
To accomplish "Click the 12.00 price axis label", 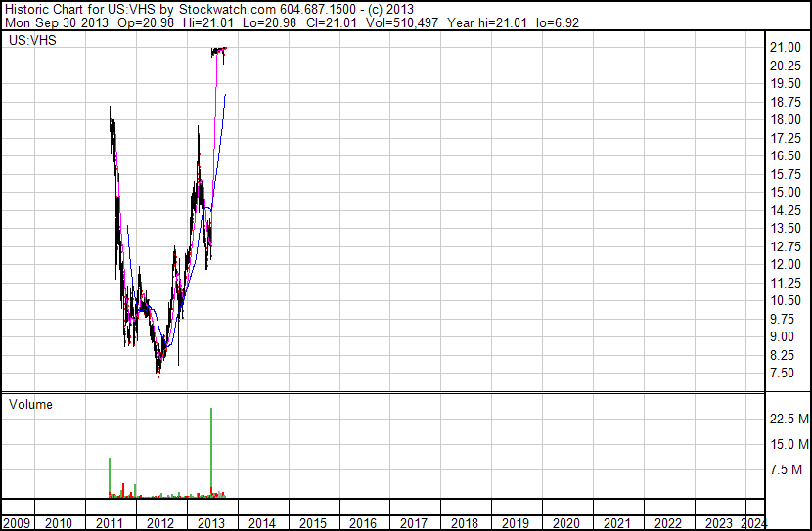I will pyautogui.click(x=786, y=264).
